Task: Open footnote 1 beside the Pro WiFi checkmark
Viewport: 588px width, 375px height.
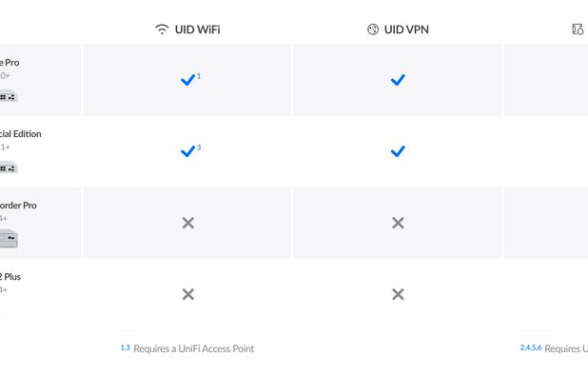Action: coord(199,76)
